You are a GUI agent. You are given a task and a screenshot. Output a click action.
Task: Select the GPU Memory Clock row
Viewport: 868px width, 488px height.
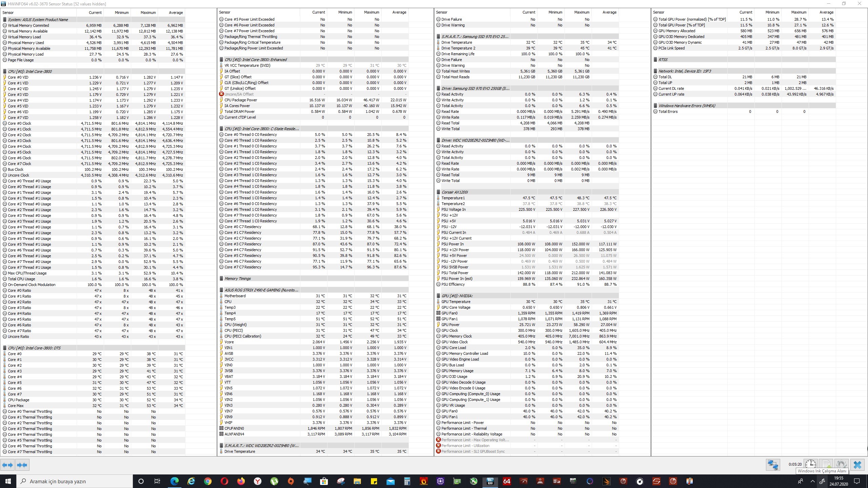527,336
